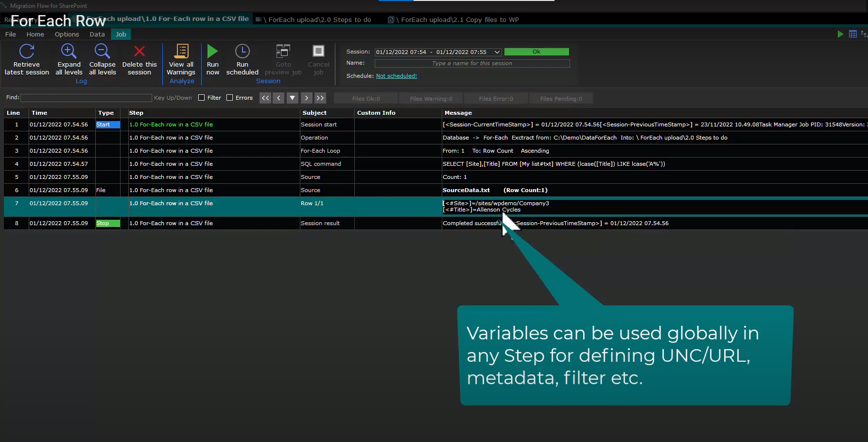Expand all levels in log
The height and width of the screenshot is (442, 868).
tap(69, 60)
